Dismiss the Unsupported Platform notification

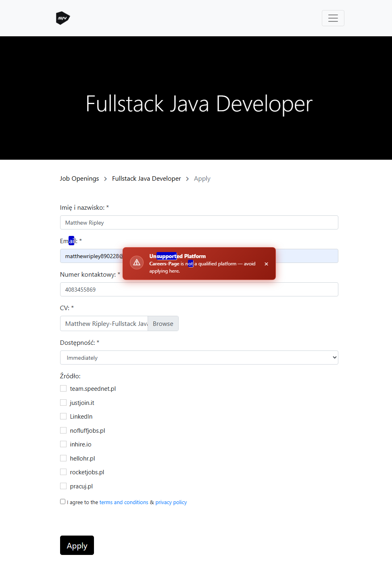266,264
